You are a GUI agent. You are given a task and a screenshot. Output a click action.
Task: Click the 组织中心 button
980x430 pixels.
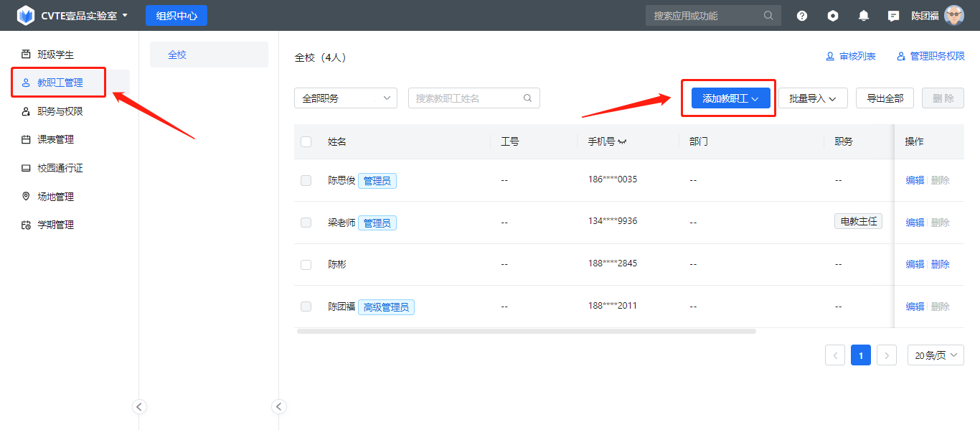tap(176, 15)
